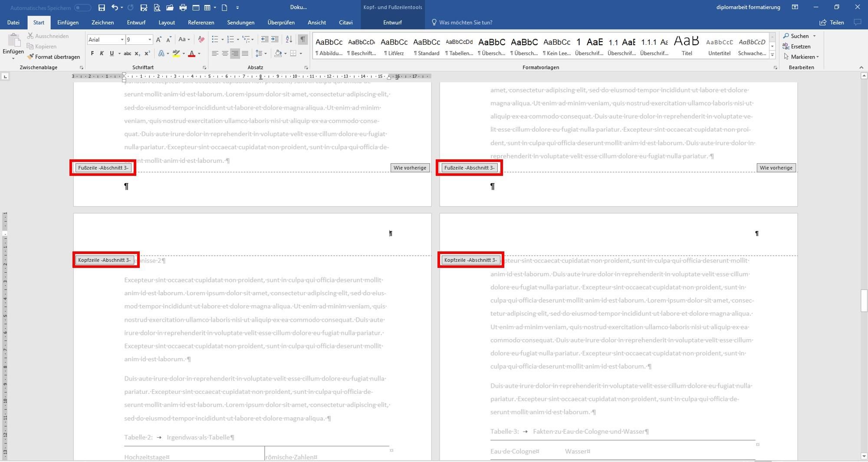Clear all formatting with the eraser icon
This screenshot has height=462, width=868.
click(x=201, y=40)
